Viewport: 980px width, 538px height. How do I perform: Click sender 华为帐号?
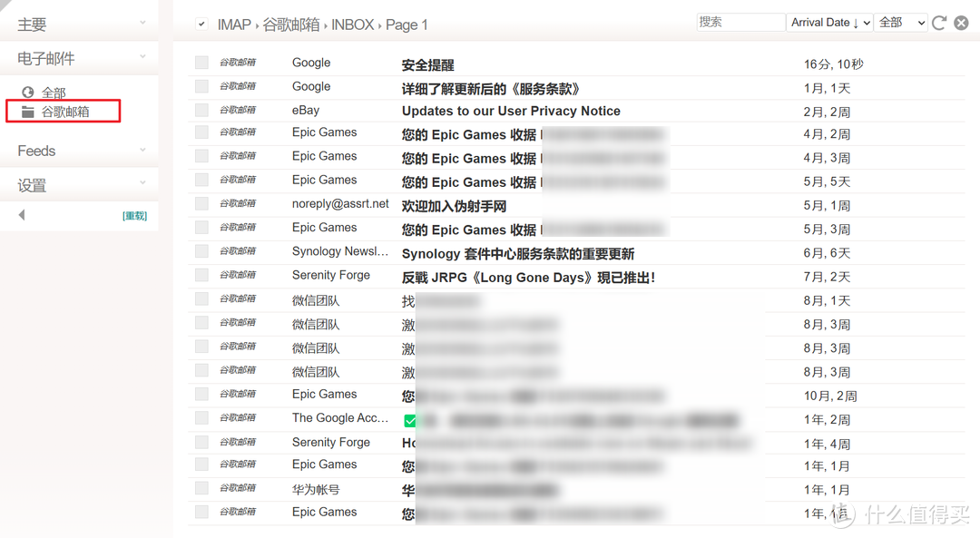click(x=316, y=489)
